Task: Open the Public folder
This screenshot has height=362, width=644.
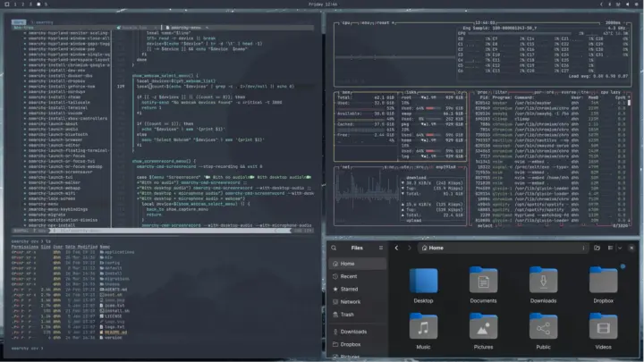Action: point(544,332)
